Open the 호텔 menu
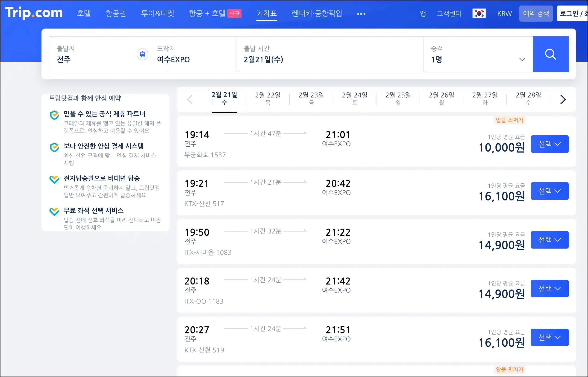 [x=84, y=13]
